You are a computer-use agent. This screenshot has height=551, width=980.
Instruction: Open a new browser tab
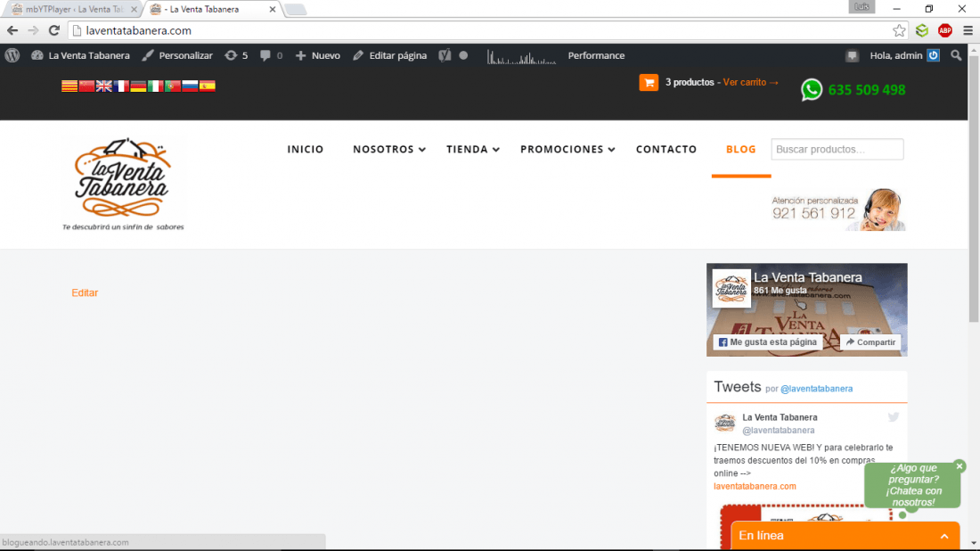coord(295,10)
